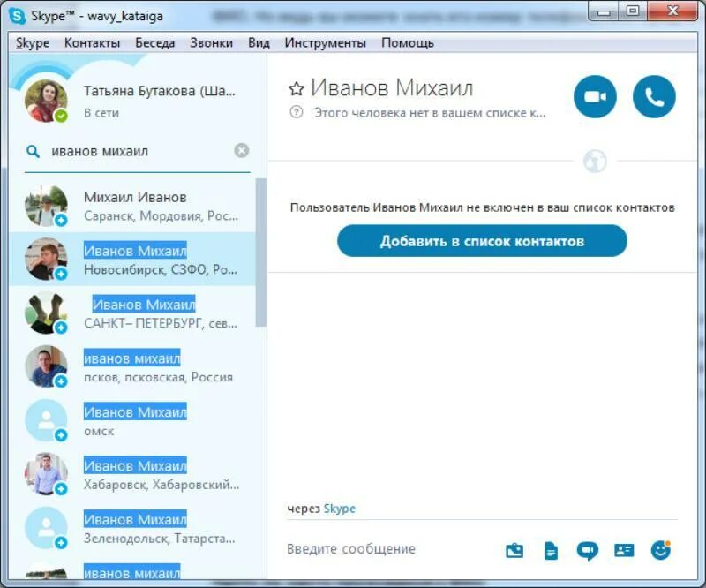Send a photo using the image icon
706x588 pixels.
[x=514, y=550]
